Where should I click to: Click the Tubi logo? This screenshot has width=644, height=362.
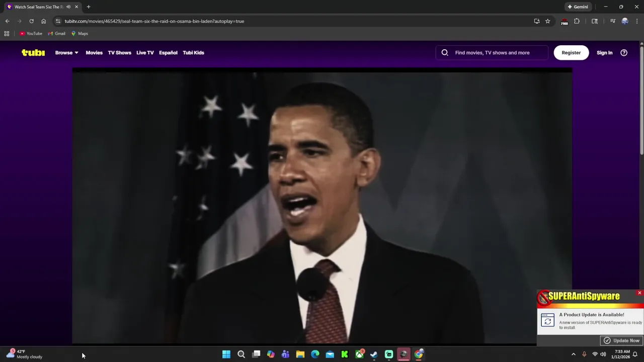(x=33, y=52)
